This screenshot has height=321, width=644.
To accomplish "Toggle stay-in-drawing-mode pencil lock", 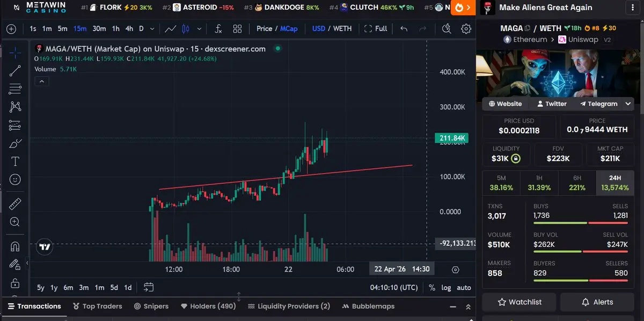I will [x=15, y=265].
